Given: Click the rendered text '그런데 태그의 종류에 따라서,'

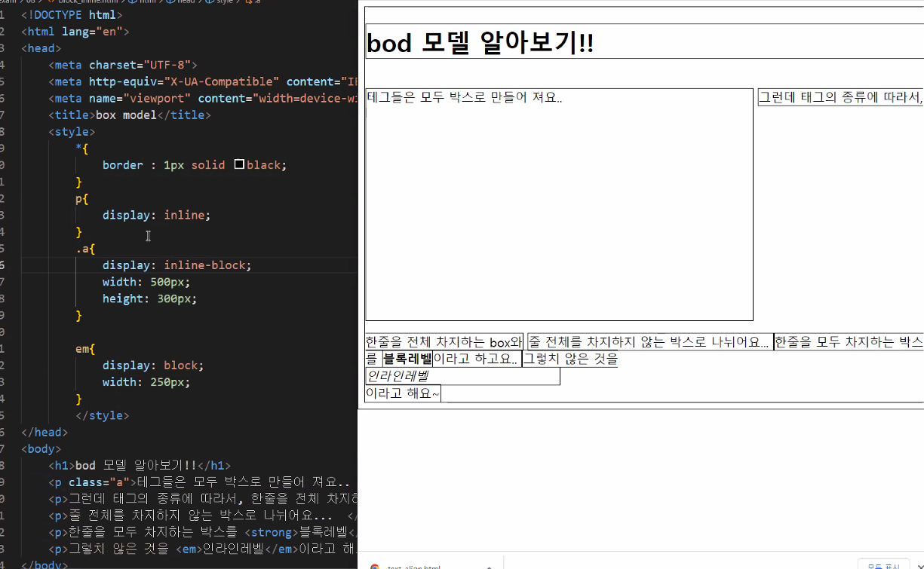Looking at the screenshot, I should (x=840, y=97).
